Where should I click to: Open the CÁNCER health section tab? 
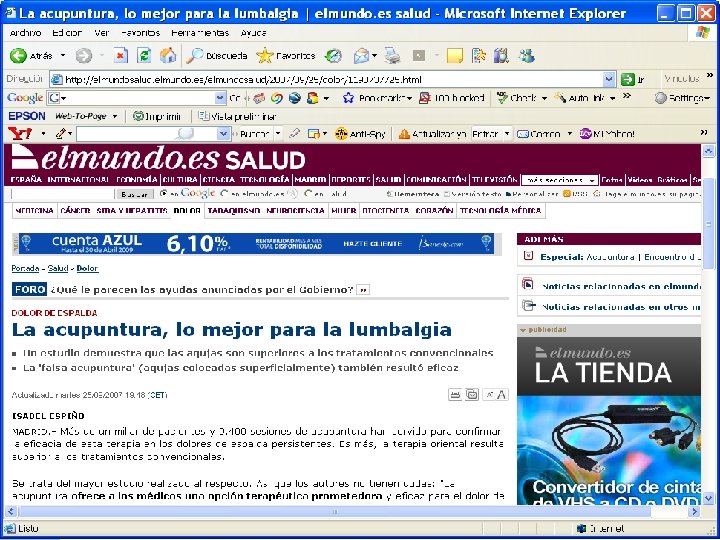pyautogui.click(x=75, y=211)
